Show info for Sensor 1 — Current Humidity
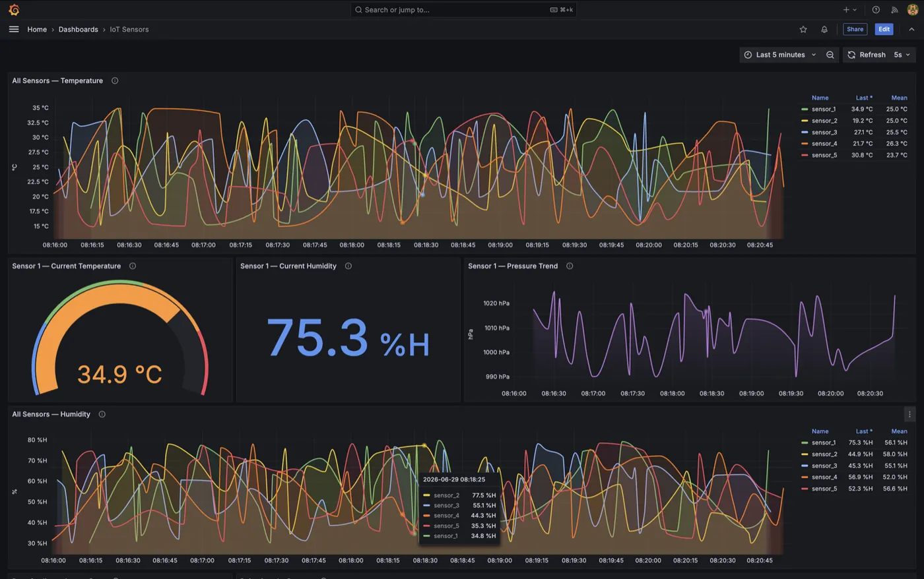The height and width of the screenshot is (579, 924). point(348,266)
